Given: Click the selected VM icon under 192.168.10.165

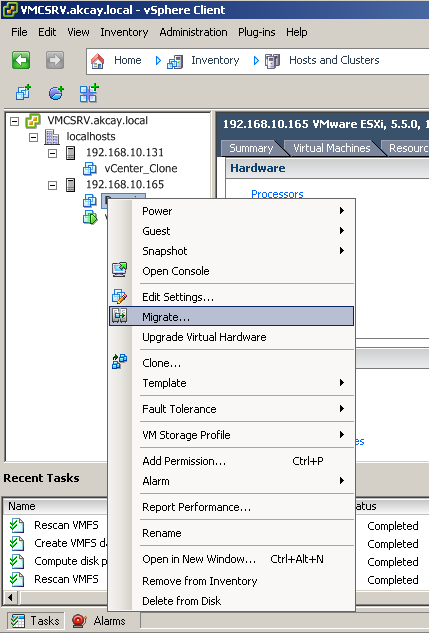Looking at the screenshot, I should 90,201.
